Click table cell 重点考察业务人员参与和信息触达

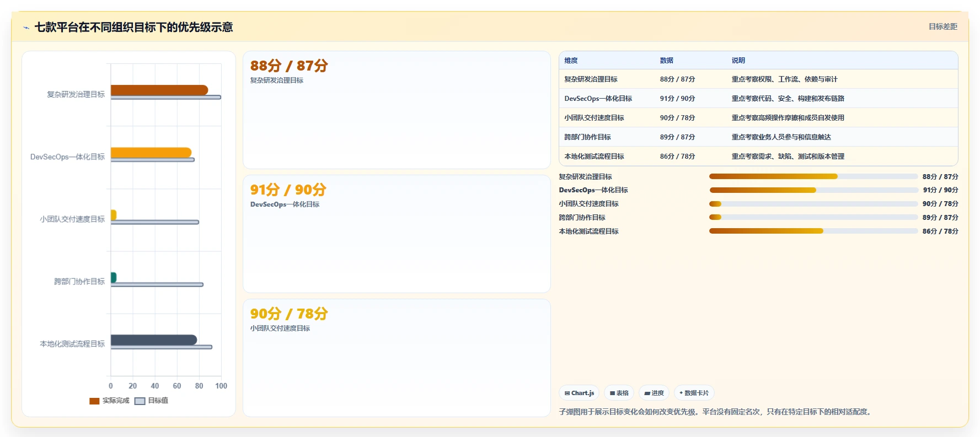click(x=781, y=137)
